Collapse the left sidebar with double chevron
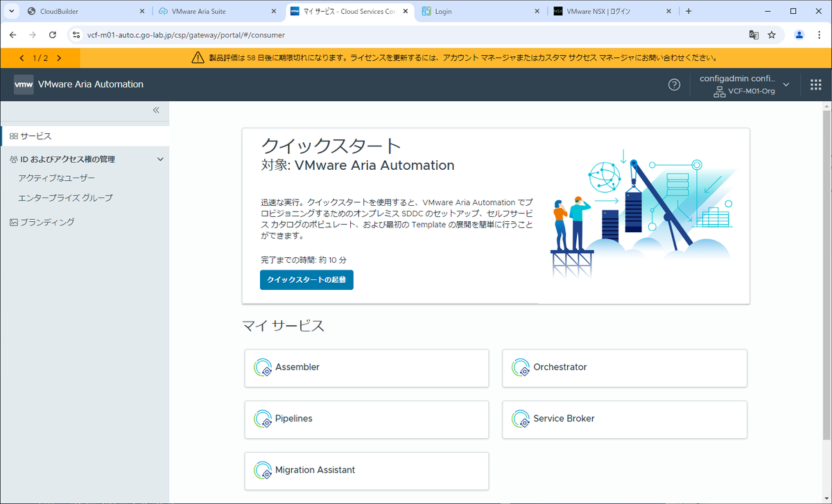Image resolution: width=832 pixels, height=504 pixels. [x=156, y=110]
